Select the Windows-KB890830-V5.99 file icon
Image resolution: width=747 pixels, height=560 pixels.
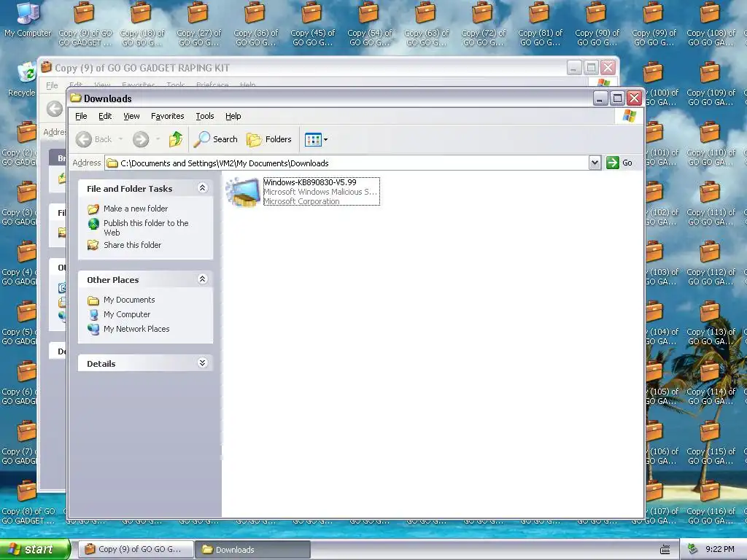(243, 192)
